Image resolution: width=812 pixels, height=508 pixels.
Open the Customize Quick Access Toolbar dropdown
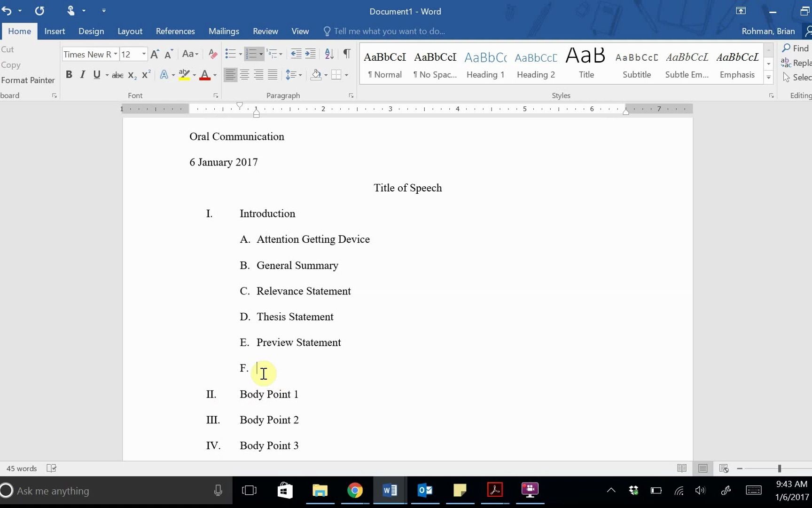pyautogui.click(x=104, y=11)
